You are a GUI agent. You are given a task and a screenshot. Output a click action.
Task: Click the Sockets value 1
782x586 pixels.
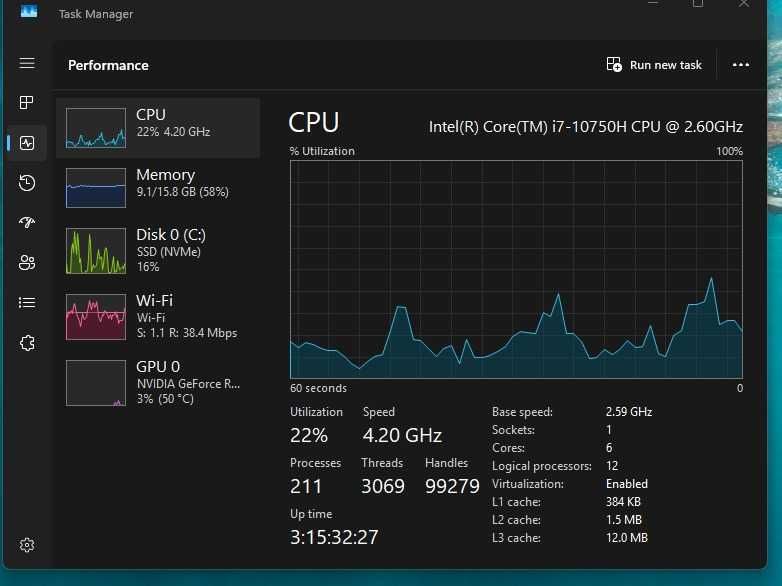pyautogui.click(x=608, y=430)
